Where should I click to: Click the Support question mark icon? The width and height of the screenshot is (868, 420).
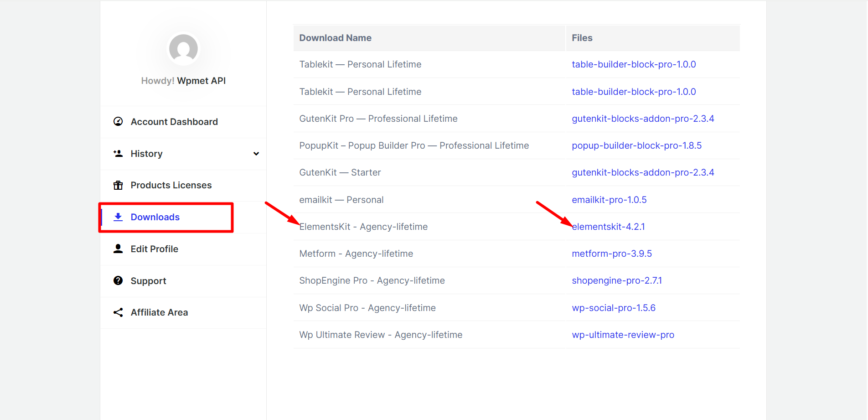(118, 280)
